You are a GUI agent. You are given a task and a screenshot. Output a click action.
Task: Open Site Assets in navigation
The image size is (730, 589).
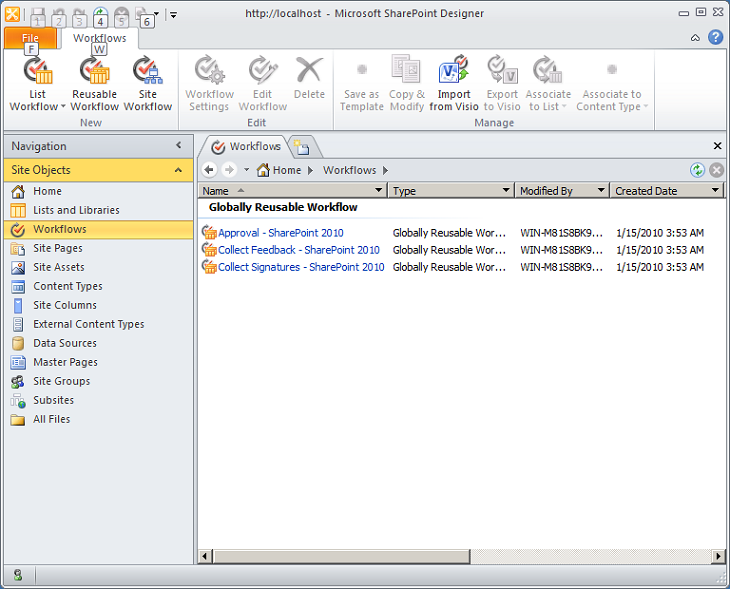(98, 267)
